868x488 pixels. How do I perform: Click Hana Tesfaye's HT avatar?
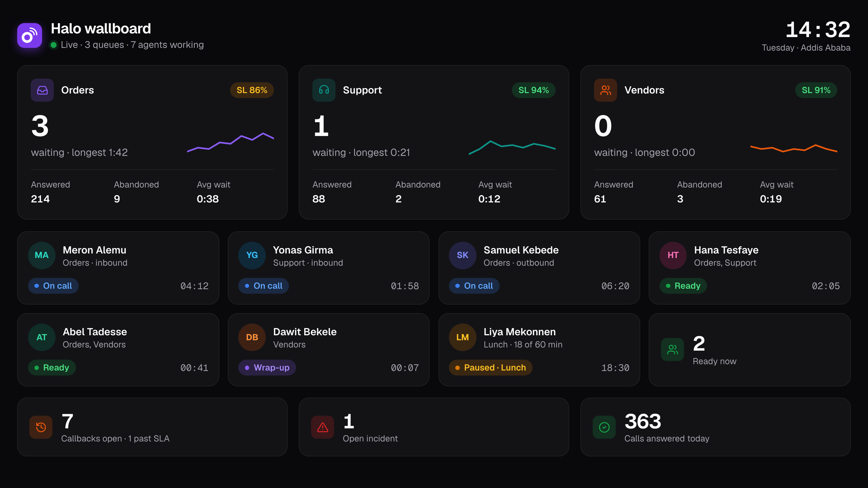click(673, 255)
